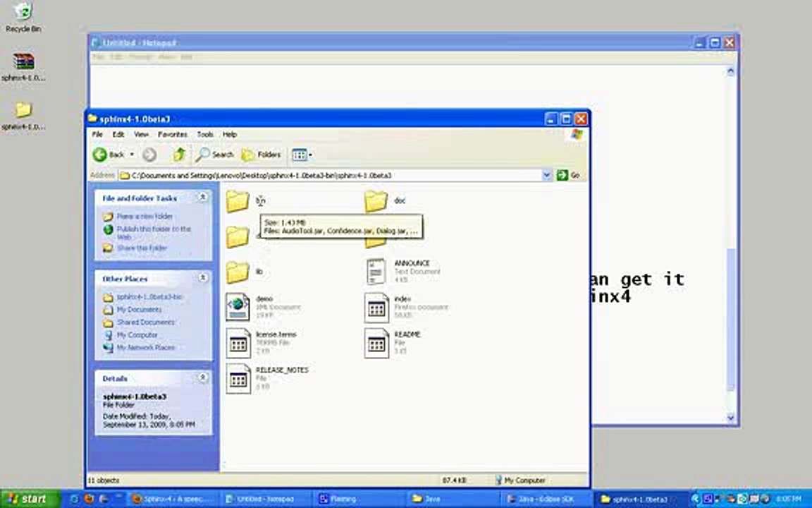Go to My Computer link
Screen dimensions: 812x508
[x=137, y=335]
